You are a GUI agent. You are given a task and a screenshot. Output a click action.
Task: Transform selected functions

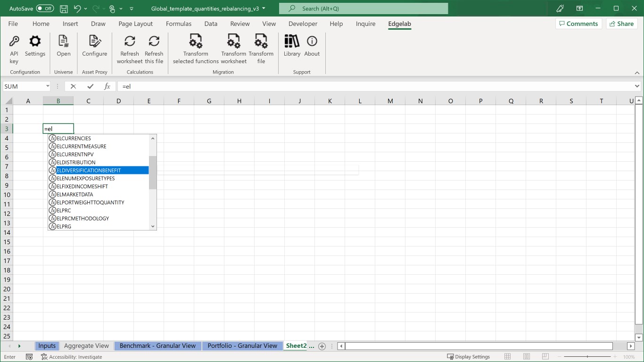pos(196,49)
